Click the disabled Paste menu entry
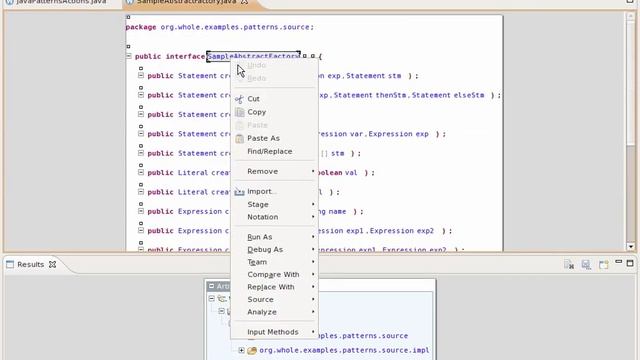640x360 pixels. click(274, 125)
